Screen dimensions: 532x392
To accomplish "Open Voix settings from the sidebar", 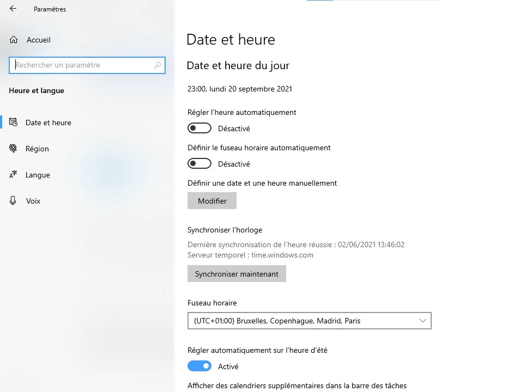I will (x=33, y=200).
